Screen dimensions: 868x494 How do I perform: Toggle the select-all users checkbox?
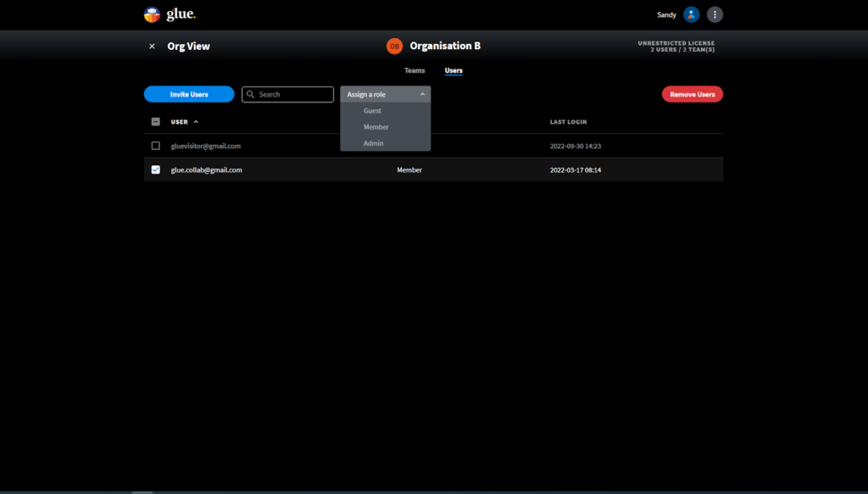(155, 122)
